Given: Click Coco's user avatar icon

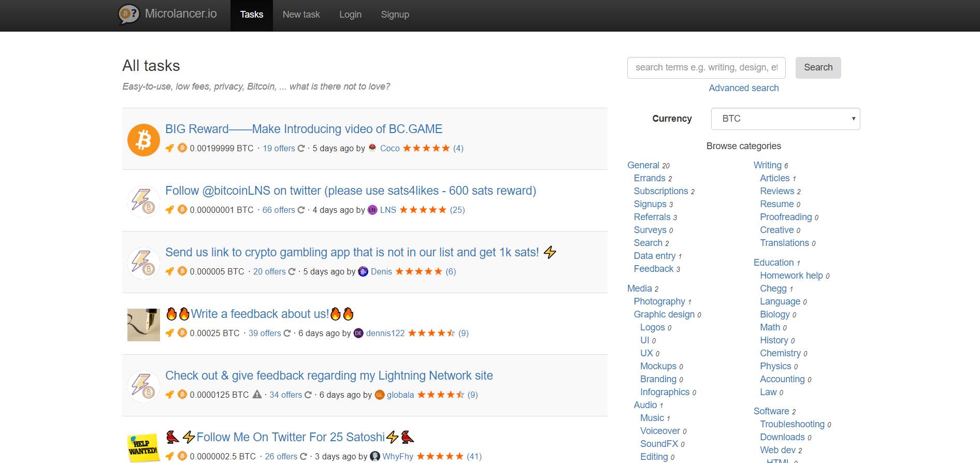Looking at the screenshot, I should click(x=372, y=149).
